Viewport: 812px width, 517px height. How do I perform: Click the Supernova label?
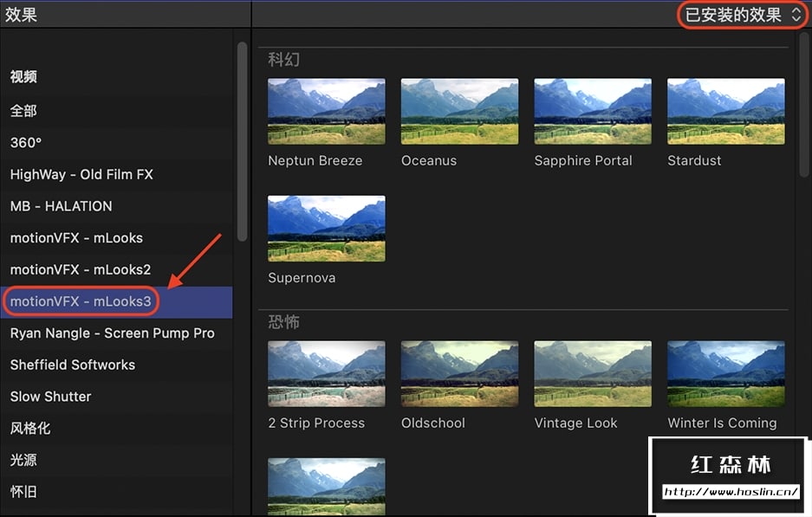[x=302, y=278]
